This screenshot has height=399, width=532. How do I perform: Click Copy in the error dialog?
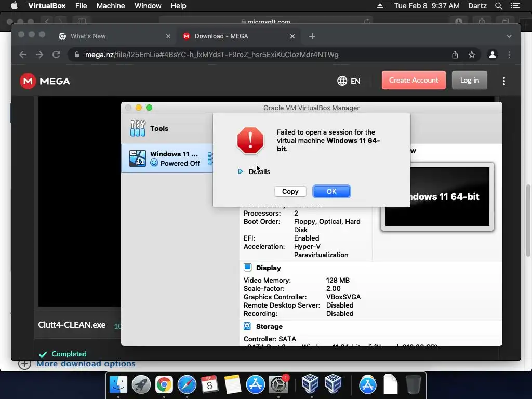pos(290,191)
